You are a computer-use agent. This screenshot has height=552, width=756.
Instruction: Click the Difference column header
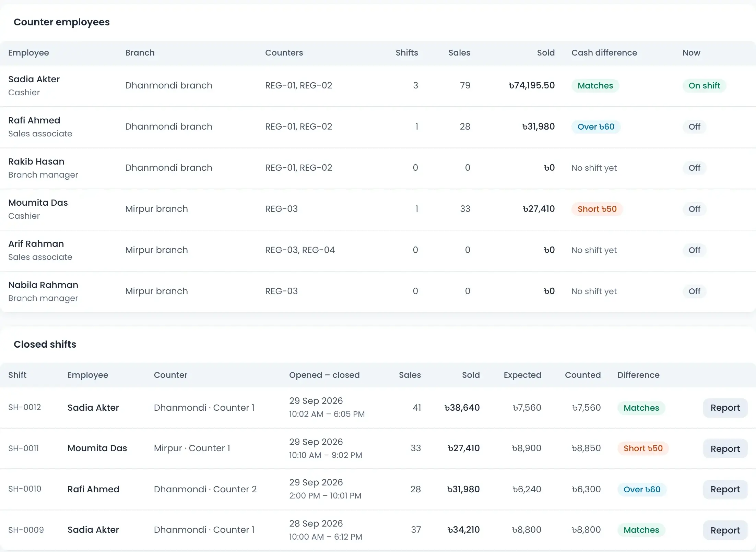(638, 375)
